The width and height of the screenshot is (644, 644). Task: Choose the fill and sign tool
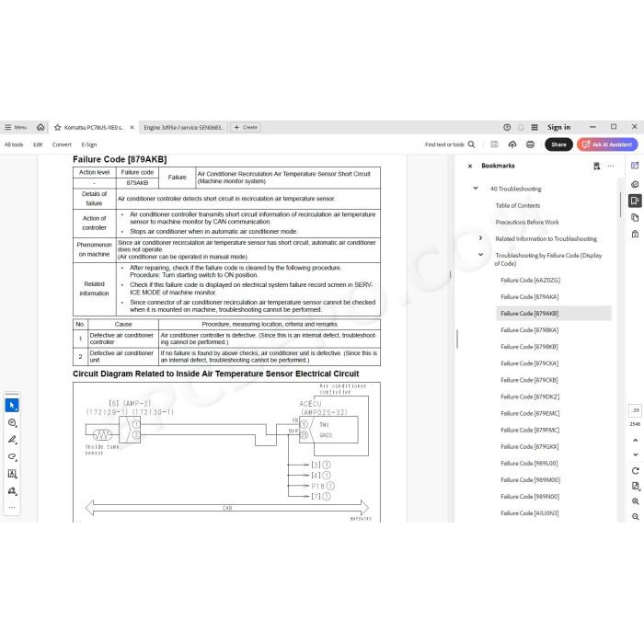(12, 490)
